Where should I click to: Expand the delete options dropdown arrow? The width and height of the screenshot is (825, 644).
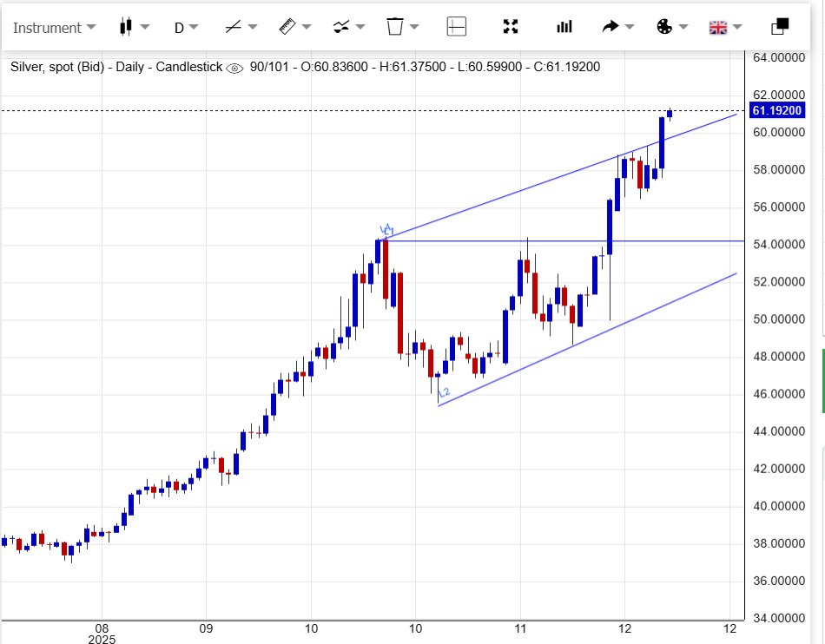pos(416,27)
